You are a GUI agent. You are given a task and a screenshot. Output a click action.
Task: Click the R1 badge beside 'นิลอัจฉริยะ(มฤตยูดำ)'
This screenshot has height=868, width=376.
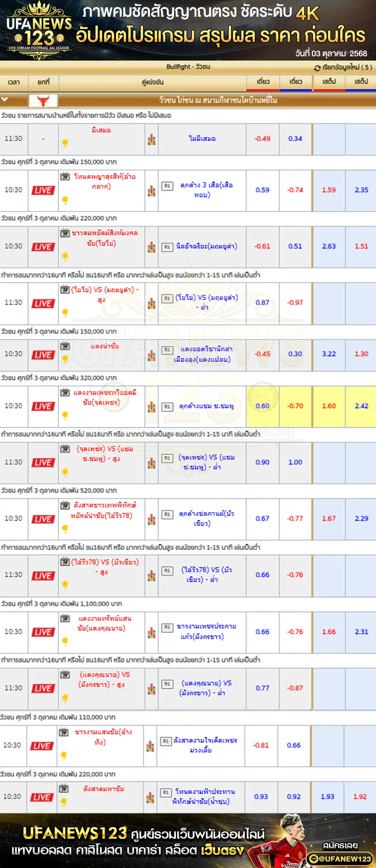pos(167,247)
